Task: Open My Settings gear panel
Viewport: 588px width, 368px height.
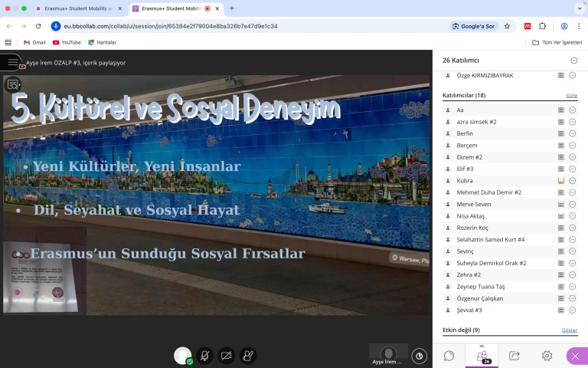Action: [547, 356]
